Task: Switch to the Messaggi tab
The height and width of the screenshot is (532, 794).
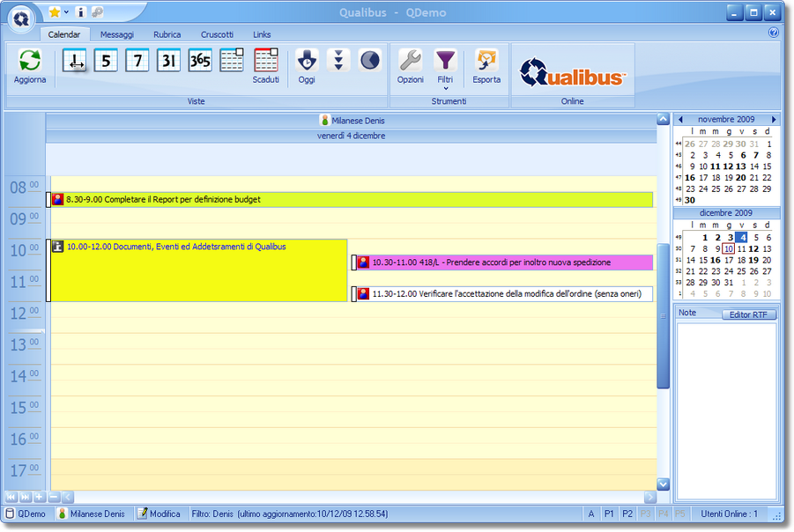Action: [116, 34]
